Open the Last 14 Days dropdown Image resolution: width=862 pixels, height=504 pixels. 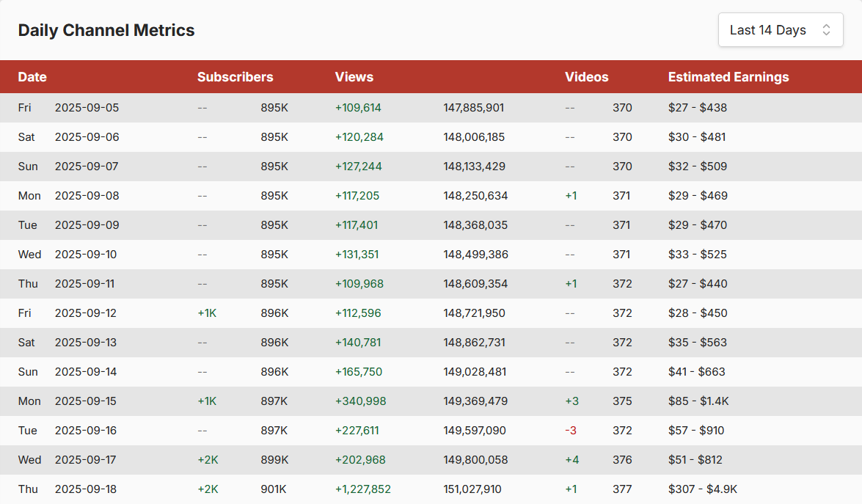pos(781,29)
